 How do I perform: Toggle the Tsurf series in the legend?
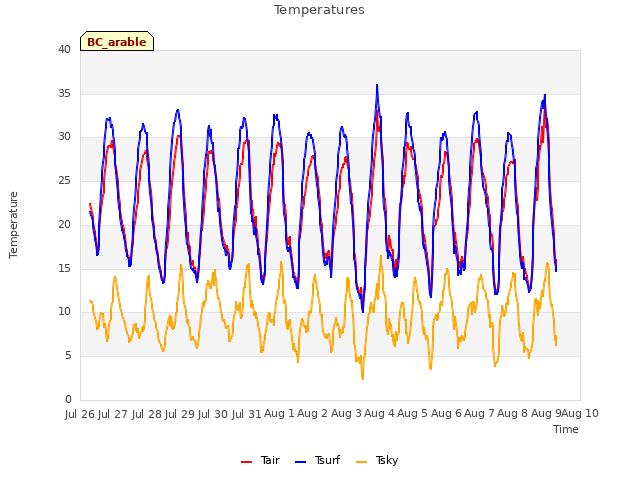[317, 460]
